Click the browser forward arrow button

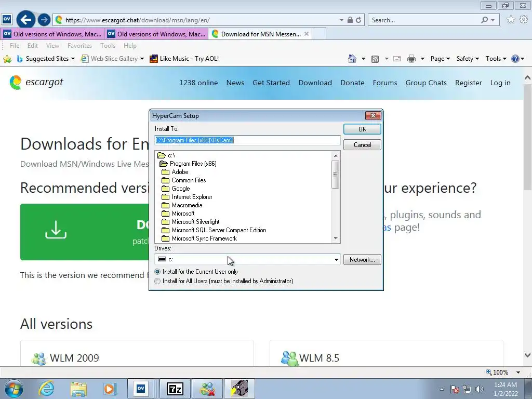coord(44,20)
